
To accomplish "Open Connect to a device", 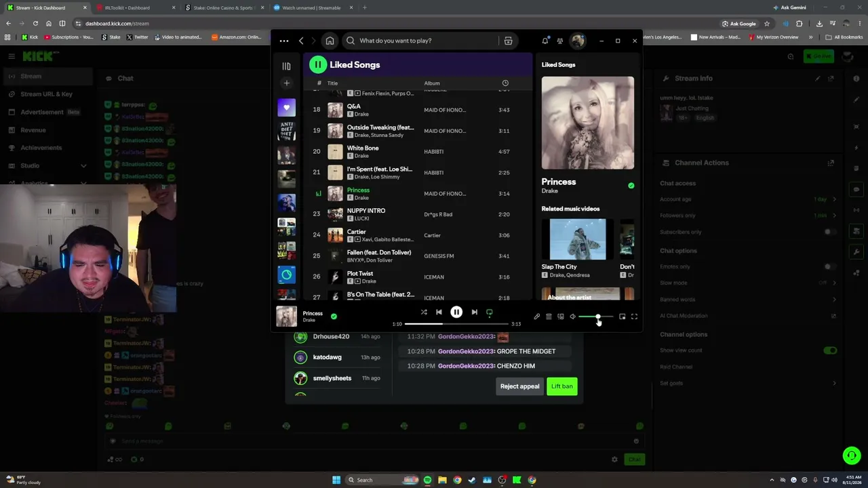I will [x=561, y=317].
